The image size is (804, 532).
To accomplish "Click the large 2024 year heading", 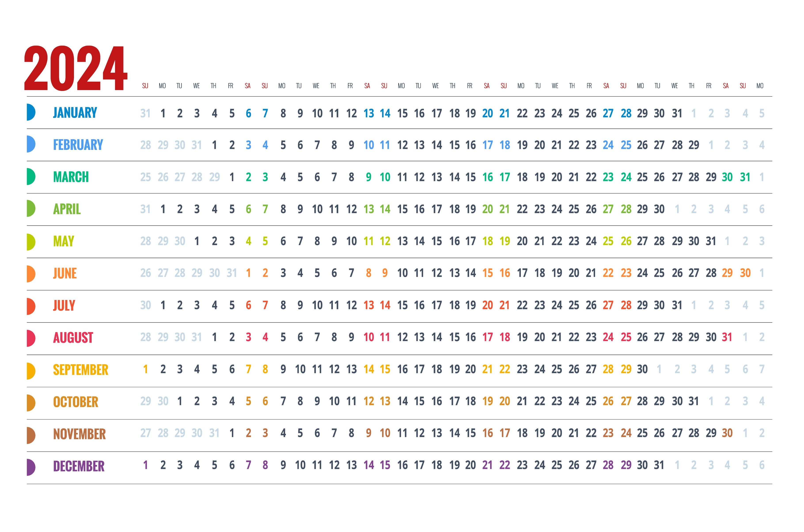I will pyautogui.click(x=76, y=68).
